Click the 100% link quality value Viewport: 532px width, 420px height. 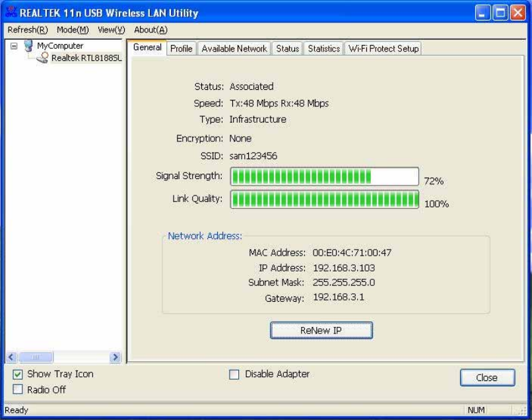pyautogui.click(x=436, y=203)
